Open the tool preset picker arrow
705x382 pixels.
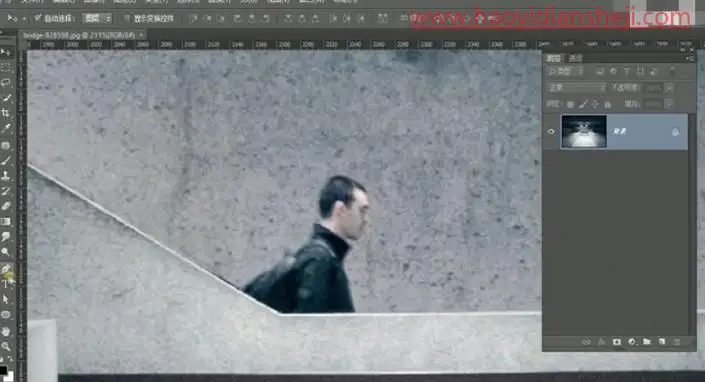click(24, 18)
